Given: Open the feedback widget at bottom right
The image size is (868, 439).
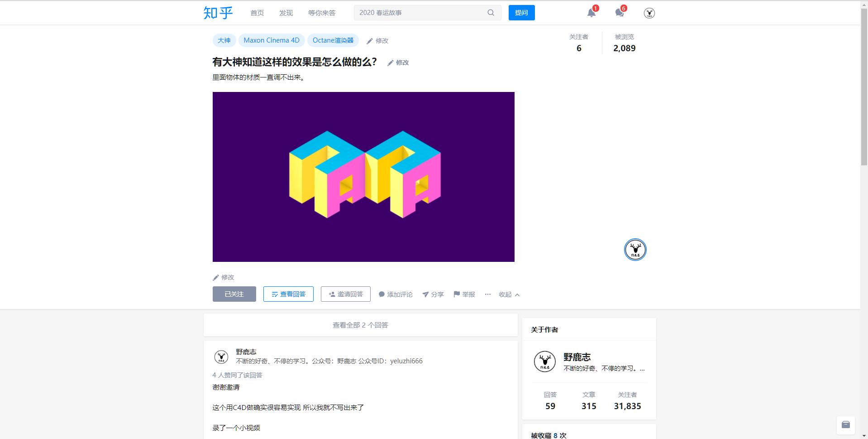Looking at the screenshot, I should coord(846,425).
